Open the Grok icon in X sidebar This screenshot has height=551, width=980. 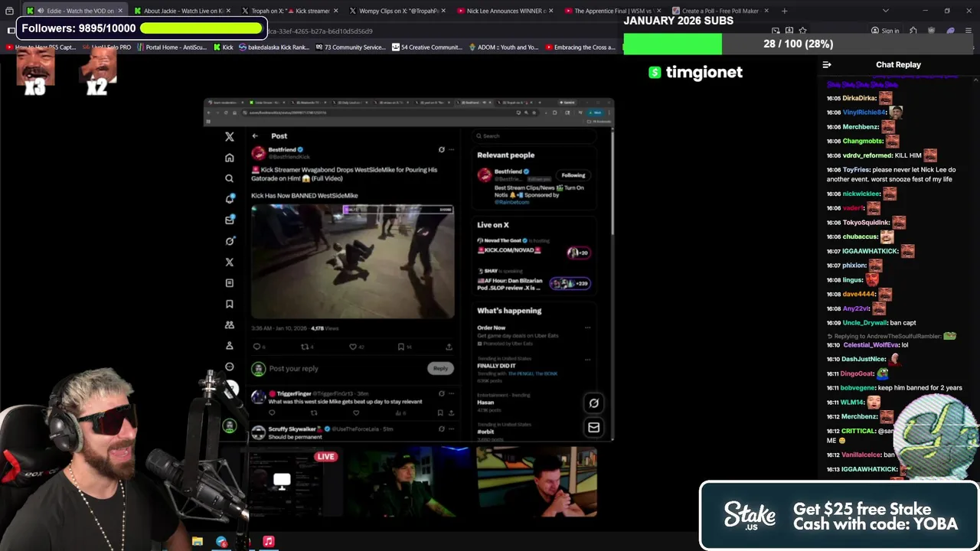(x=229, y=241)
